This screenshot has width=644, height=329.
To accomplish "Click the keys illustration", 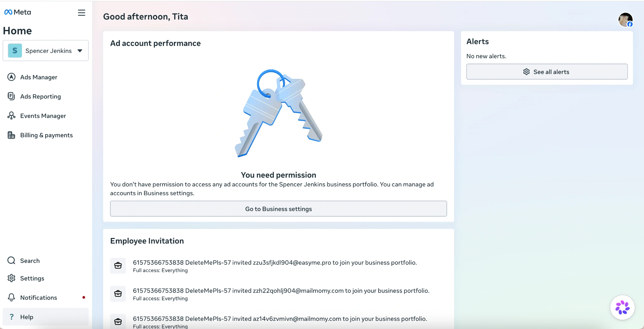I will tap(278, 113).
